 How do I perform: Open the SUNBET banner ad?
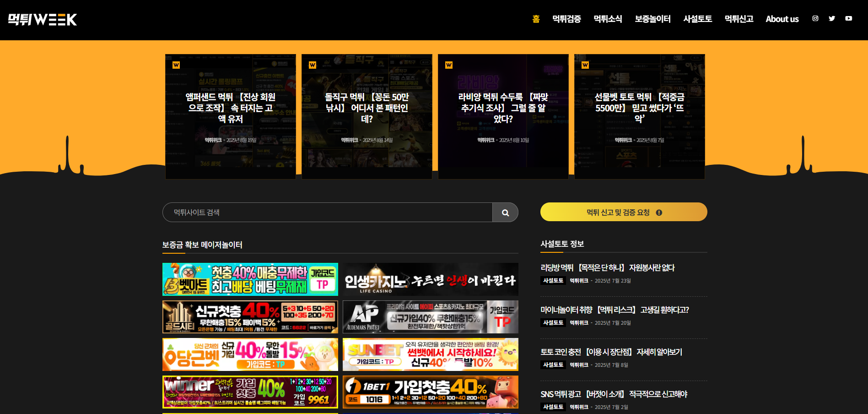pyautogui.click(x=430, y=354)
